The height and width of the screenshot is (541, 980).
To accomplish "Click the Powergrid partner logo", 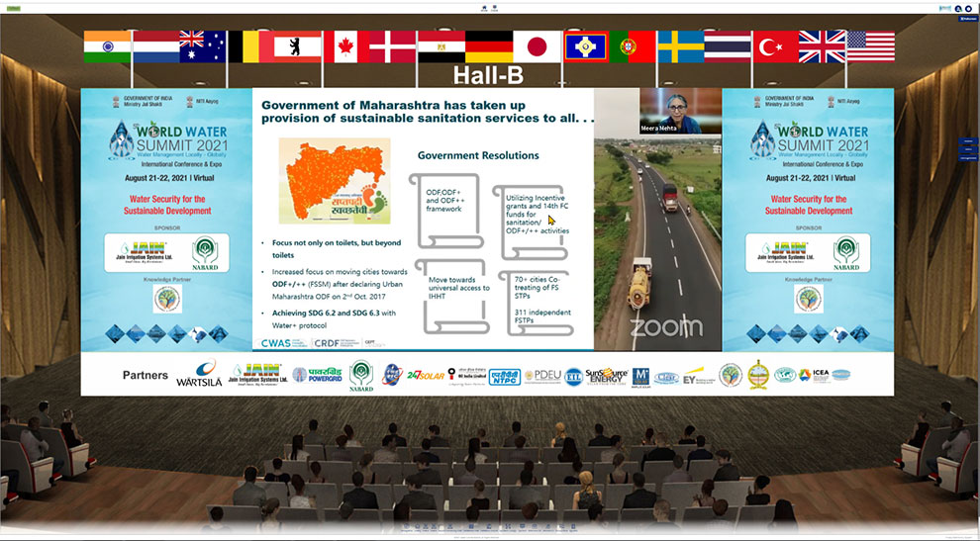I will click(318, 375).
